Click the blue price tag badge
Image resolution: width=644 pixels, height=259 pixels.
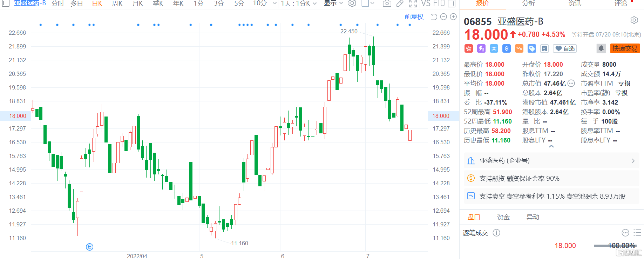tap(532, 48)
